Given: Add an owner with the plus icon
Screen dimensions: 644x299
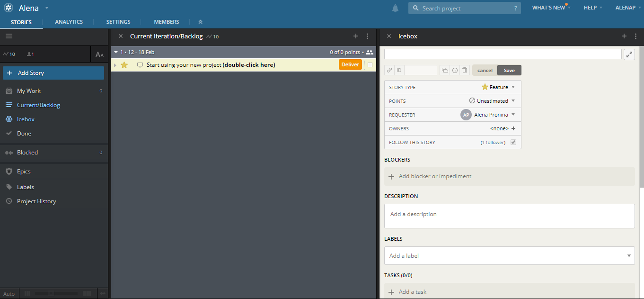Looking at the screenshot, I should tap(513, 128).
